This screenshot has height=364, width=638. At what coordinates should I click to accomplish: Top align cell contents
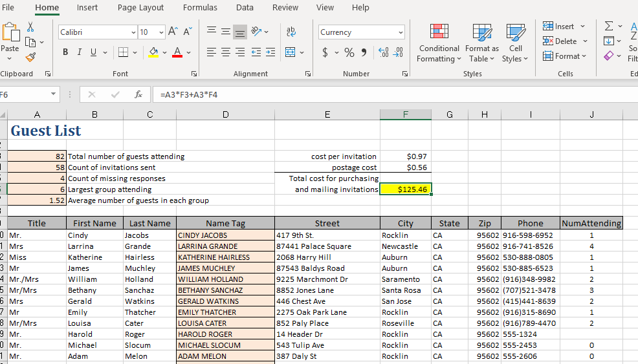(211, 32)
